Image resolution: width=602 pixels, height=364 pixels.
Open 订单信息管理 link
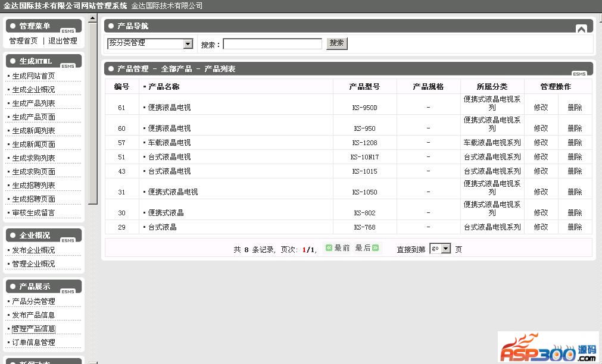[33, 343]
